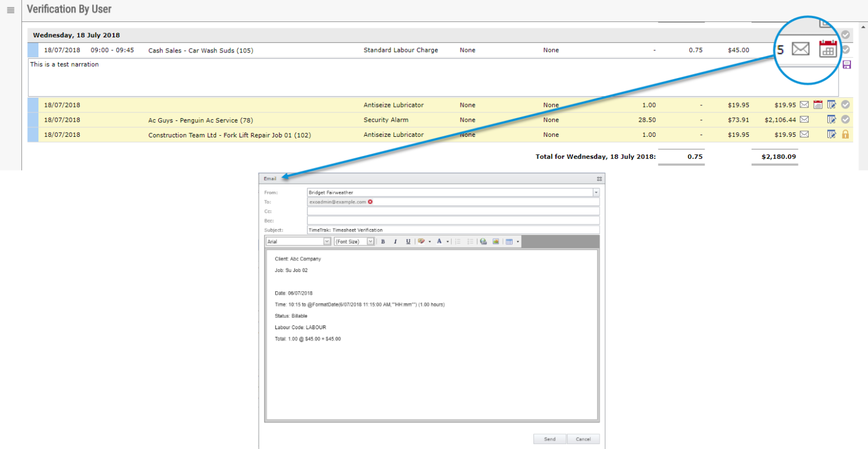Insert an image in the email body

pos(496,241)
